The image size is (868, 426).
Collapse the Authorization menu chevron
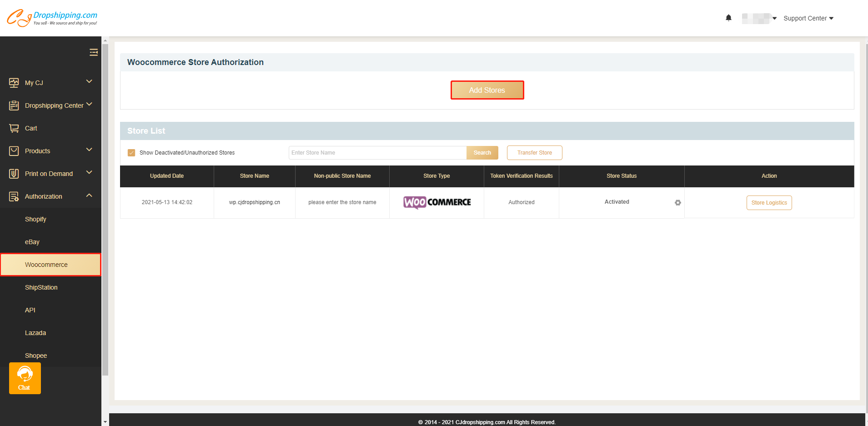point(89,195)
